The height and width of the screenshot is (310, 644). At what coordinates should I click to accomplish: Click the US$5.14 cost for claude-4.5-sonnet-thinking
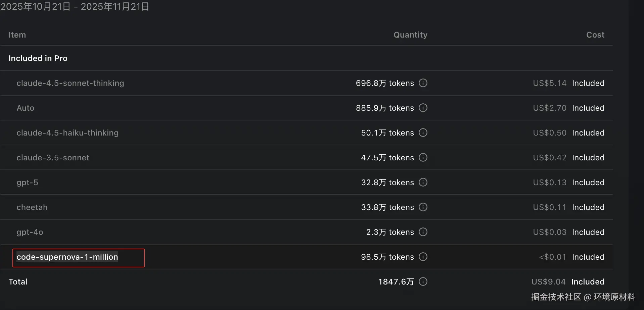(x=549, y=83)
